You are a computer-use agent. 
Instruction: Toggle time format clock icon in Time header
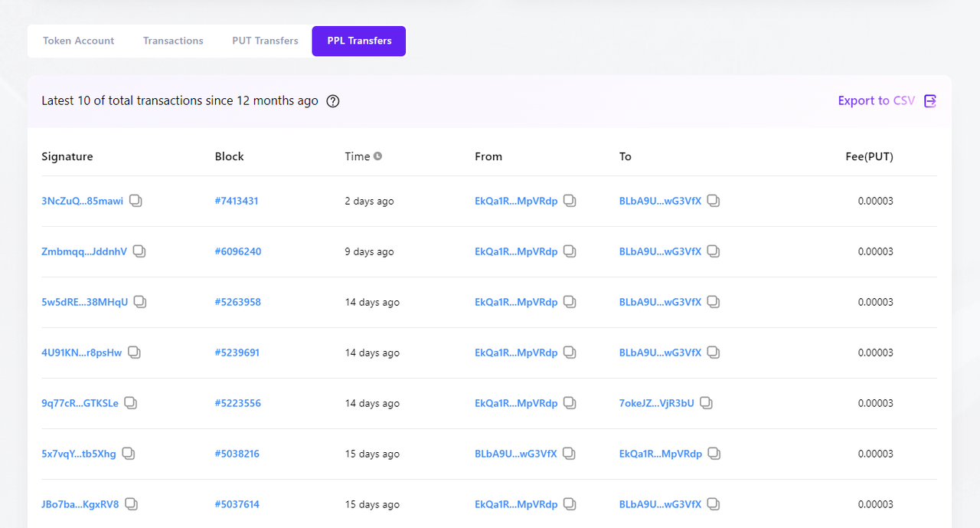click(377, 156)
